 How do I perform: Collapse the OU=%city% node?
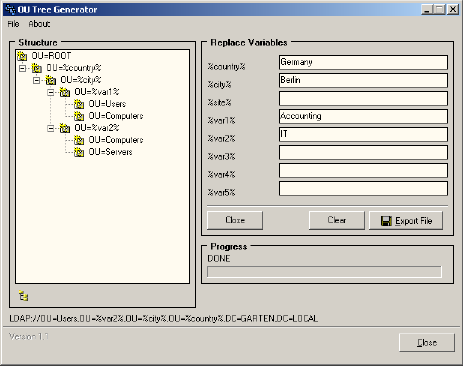click(37, 80)
